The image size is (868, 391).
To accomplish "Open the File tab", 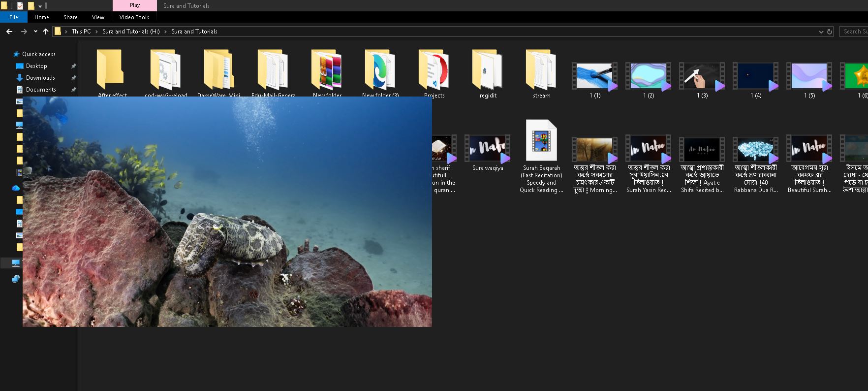I will [14, 17].
